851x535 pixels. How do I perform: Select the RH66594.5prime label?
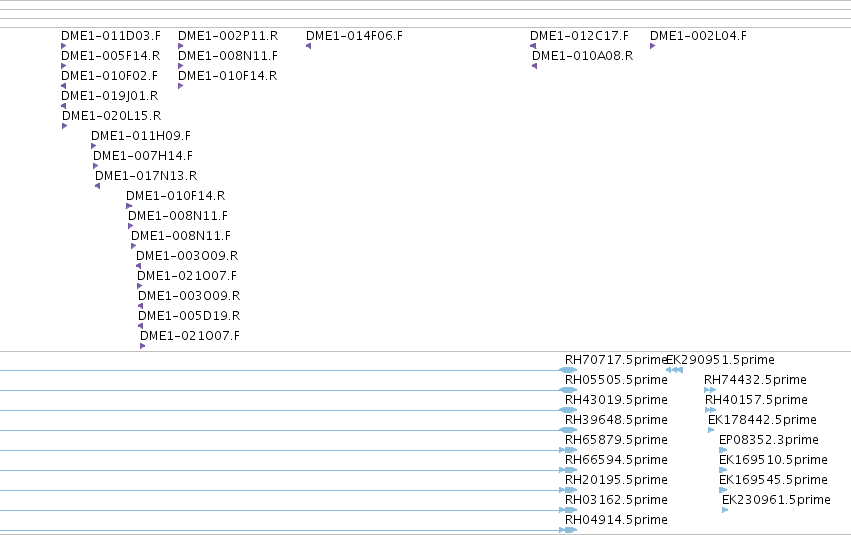[616, 460]
